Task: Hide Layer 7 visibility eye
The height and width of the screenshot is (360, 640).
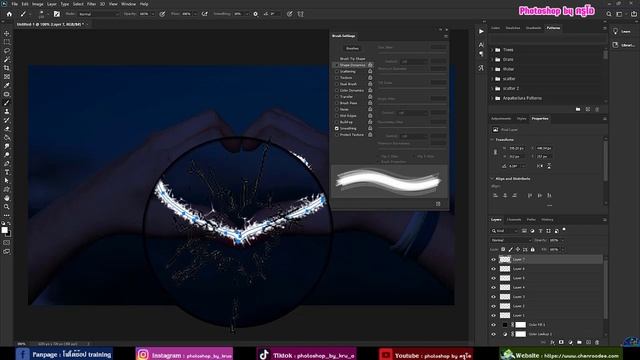Action: click(x=493, y=260)
